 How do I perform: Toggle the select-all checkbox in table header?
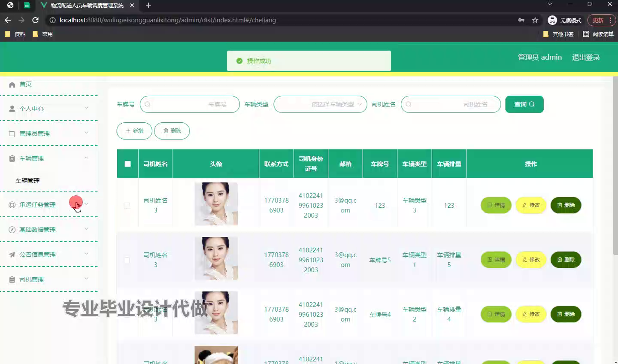point(127,164)
